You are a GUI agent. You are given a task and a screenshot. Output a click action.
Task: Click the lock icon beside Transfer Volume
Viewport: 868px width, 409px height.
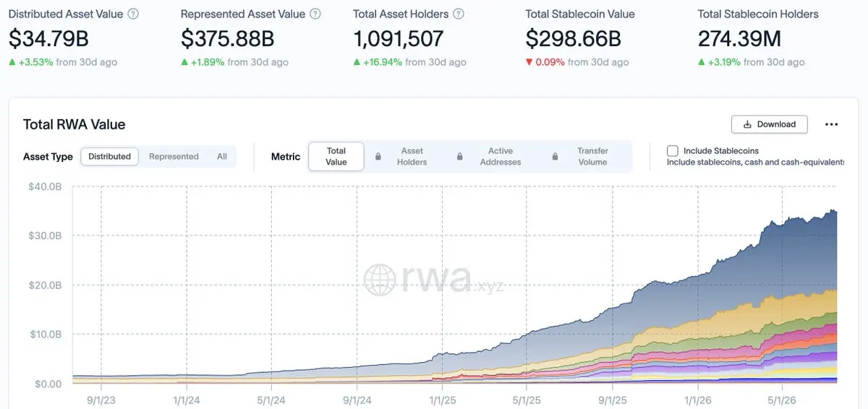(556, 157)
